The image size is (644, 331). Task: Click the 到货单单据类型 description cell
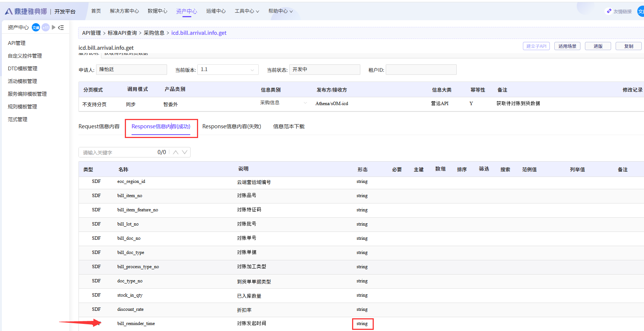pyautogui.click(x=254, y=282)
